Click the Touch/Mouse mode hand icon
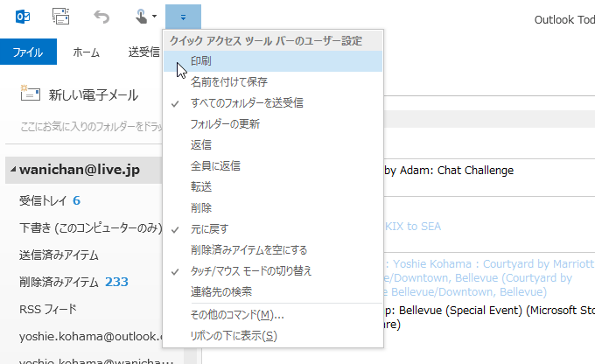This screenshot has height=364, width=595. (140, 16)
